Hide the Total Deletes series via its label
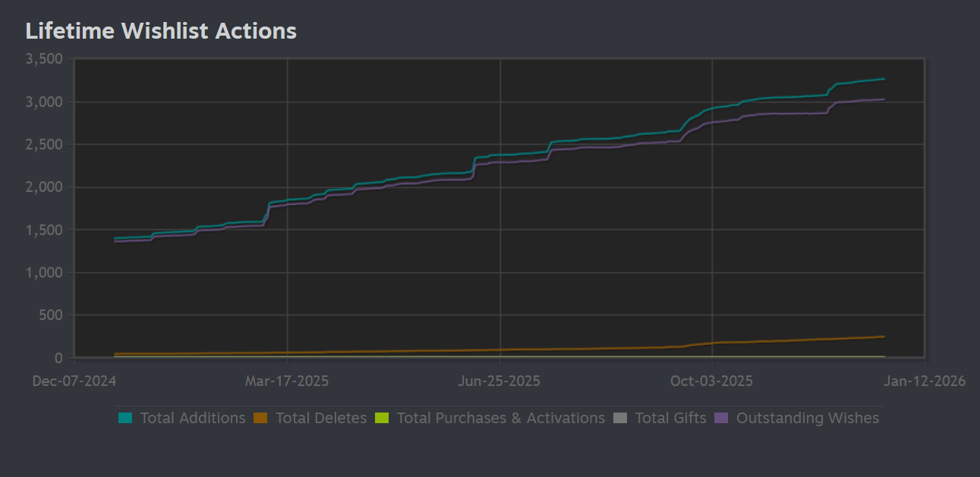 (x=321, y=418)
